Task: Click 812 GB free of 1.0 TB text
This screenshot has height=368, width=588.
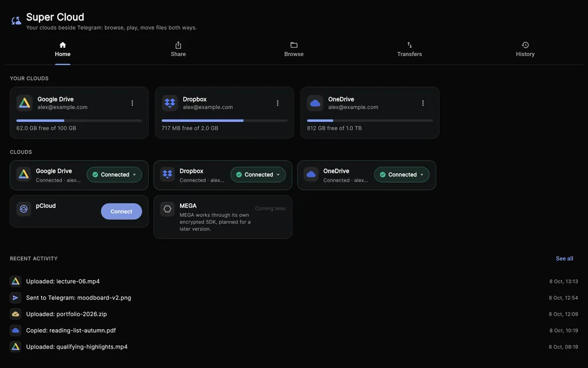Action: click(x=334, y=128)
